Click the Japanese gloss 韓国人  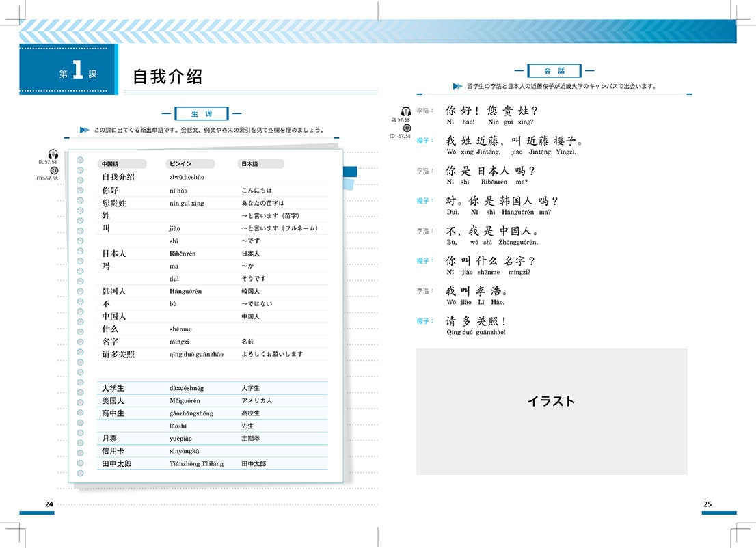coord(250,291)
